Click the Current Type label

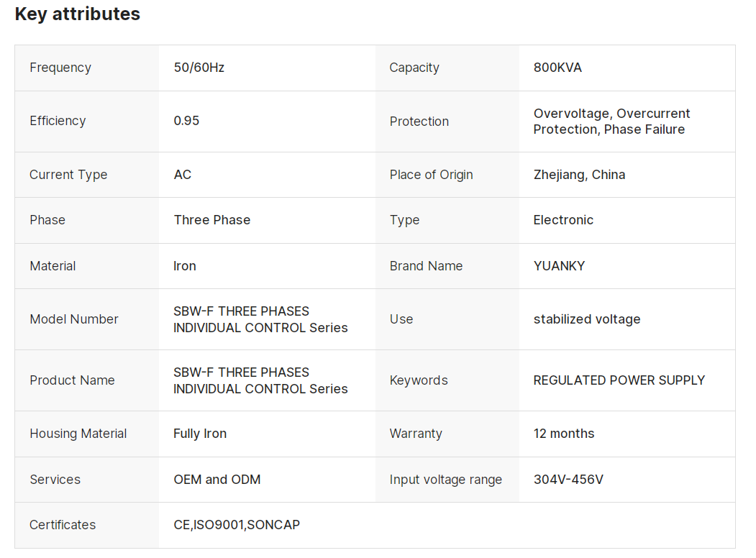click(68, 175)
